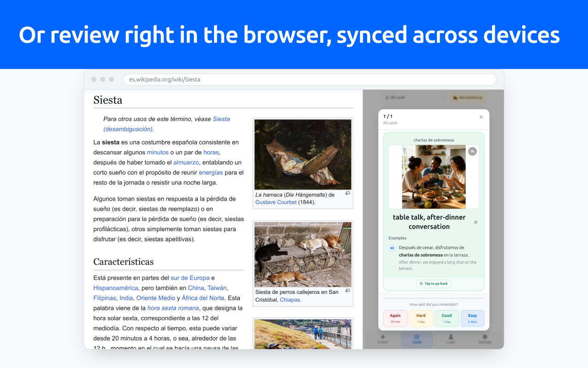Viewport: 588px width, 368px height.
Task: Open the La hamaca painting thumbnail
Action: 303,155
